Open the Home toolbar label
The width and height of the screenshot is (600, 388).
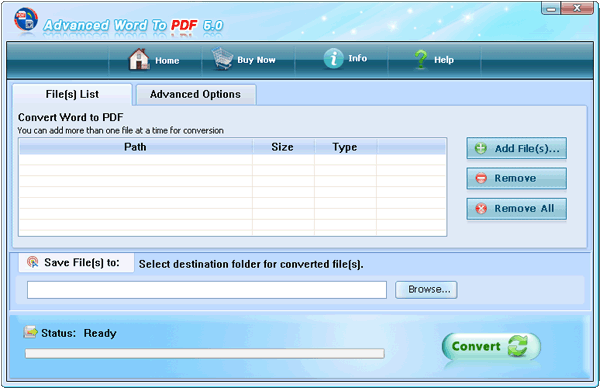click(167, 60)
